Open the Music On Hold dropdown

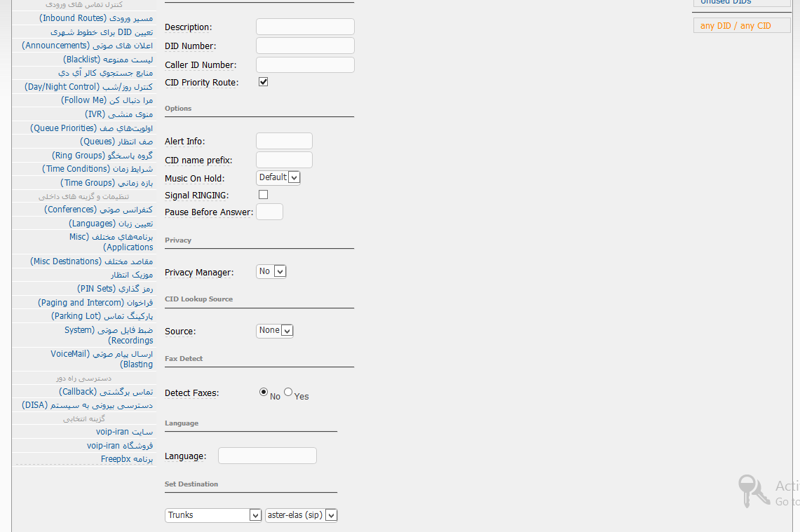(x=278, y=177)
